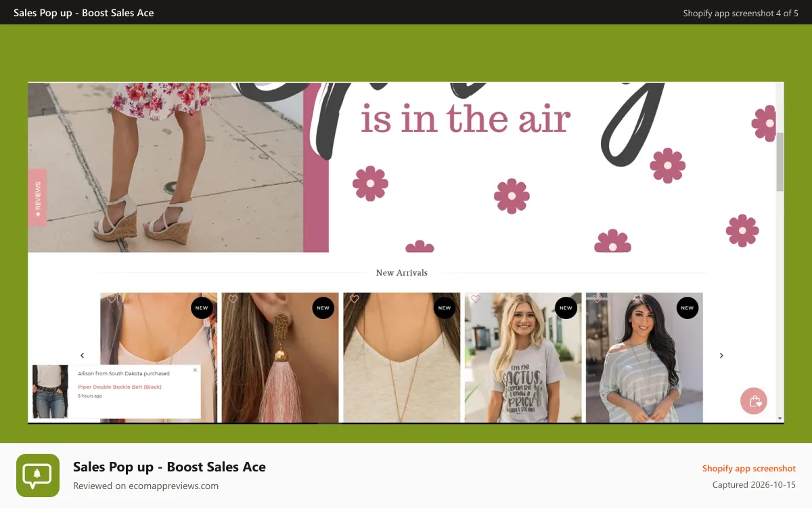Open the cactus graphic t-shirt product
Image resolution: width=812 pixels, height=508 pixels.
click(x=523, y=358)
